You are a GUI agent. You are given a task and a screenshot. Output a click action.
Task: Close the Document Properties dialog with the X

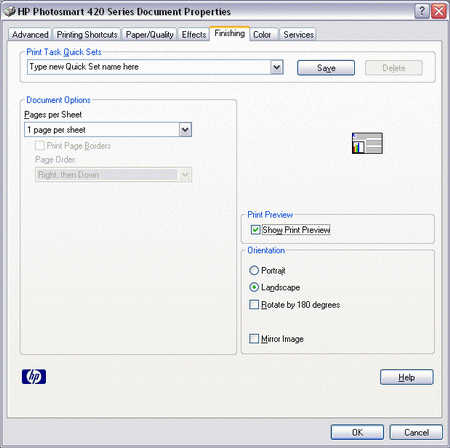click(x=439, y=11)
